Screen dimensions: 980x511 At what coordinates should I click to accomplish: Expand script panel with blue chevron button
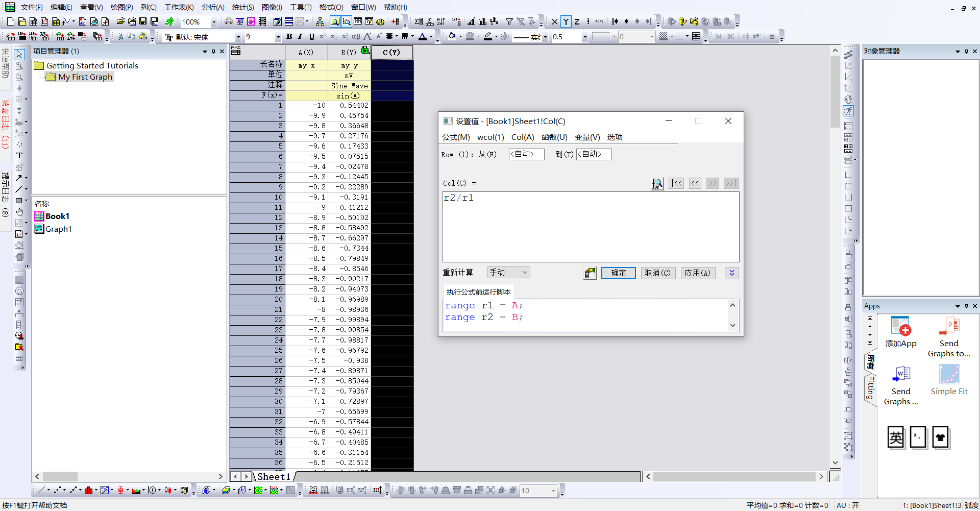coord(731,273)
